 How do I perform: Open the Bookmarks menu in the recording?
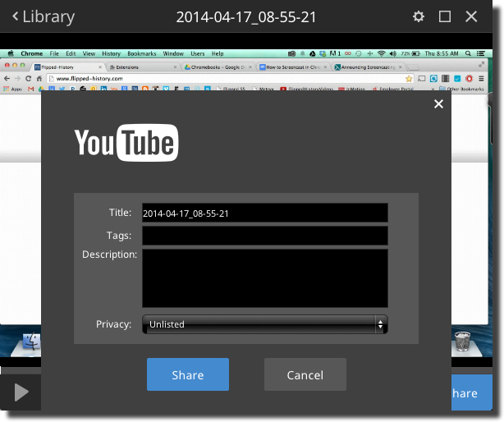coord(142,53)
